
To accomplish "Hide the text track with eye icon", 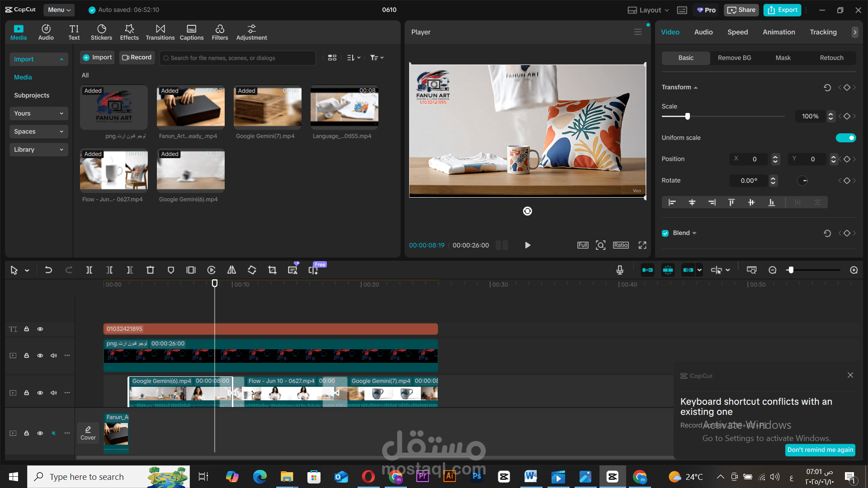I will point(40,329).
